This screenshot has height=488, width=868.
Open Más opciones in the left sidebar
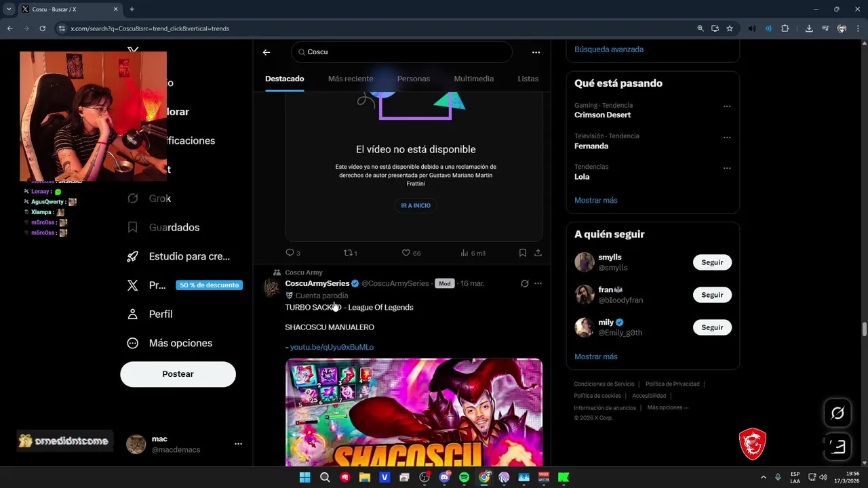coord(170,343)
